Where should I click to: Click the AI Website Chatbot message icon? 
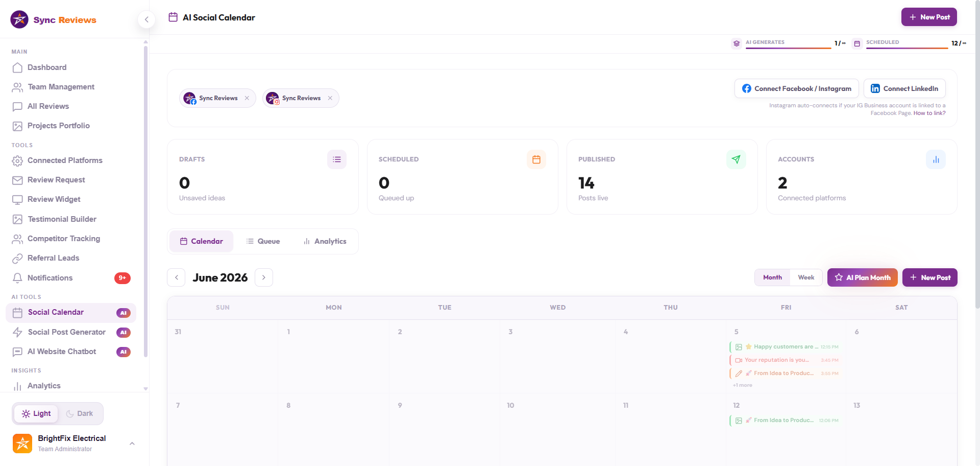(x=17, y=352)
